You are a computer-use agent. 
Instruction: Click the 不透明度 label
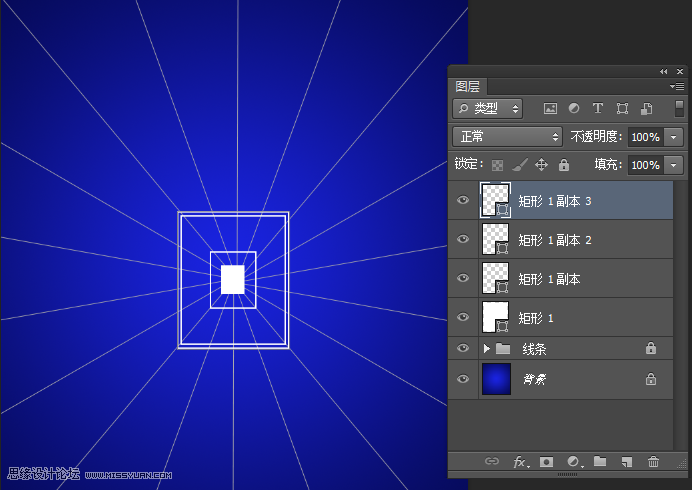coord(596,136)
